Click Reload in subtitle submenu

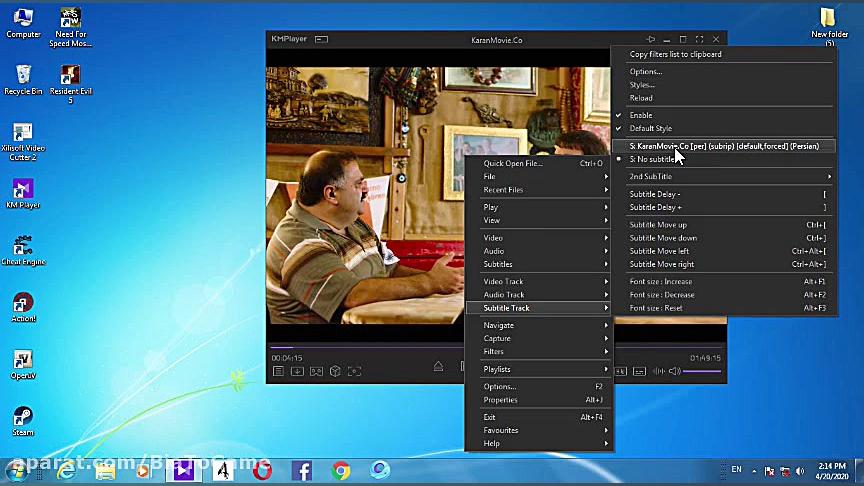[x=723, y=98]
